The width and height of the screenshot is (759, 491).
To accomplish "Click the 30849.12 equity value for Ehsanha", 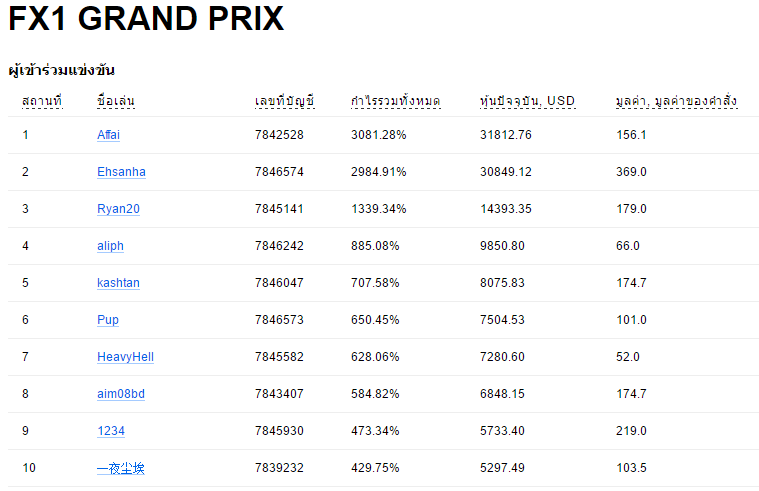I will click(x=506, y=172).
